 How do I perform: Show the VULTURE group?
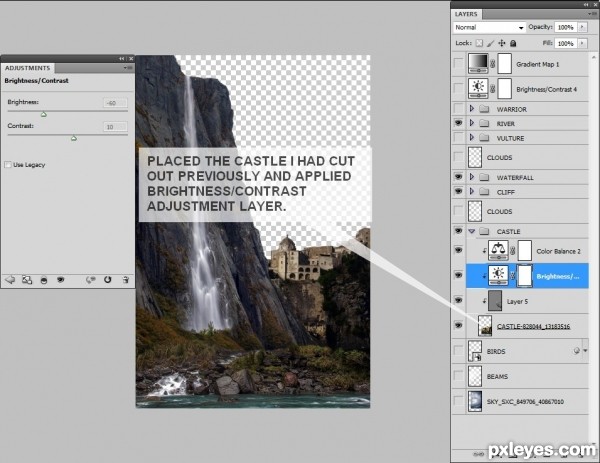[458, 138]
